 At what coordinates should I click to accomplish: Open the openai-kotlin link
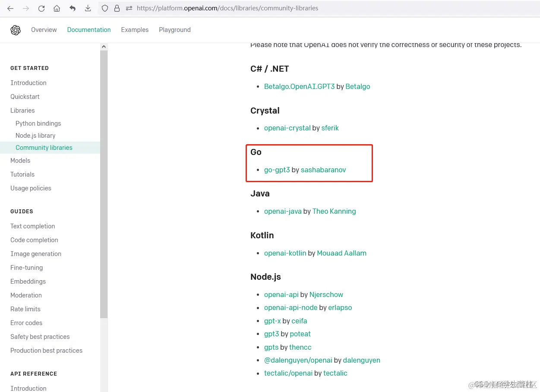pos(285,253)
